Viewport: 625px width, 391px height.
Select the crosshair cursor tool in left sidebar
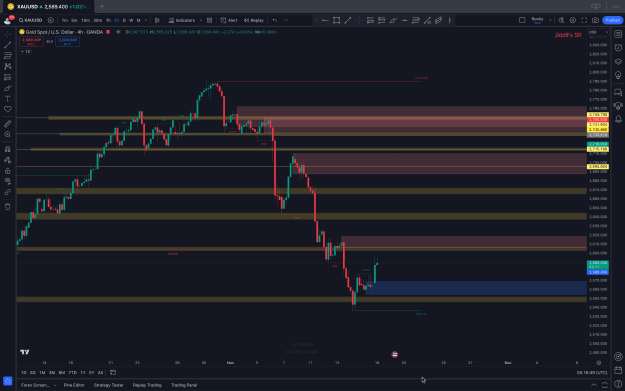click(8, 34)
